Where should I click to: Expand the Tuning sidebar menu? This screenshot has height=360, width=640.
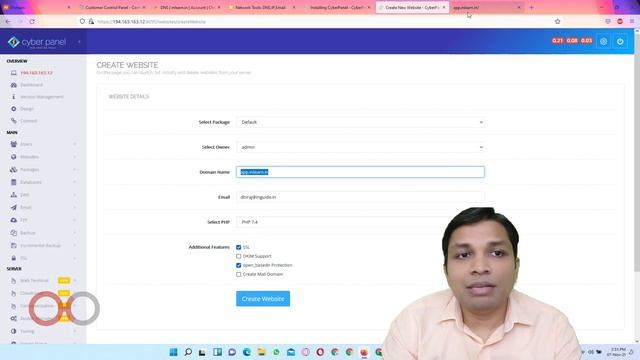pos(43,331)
